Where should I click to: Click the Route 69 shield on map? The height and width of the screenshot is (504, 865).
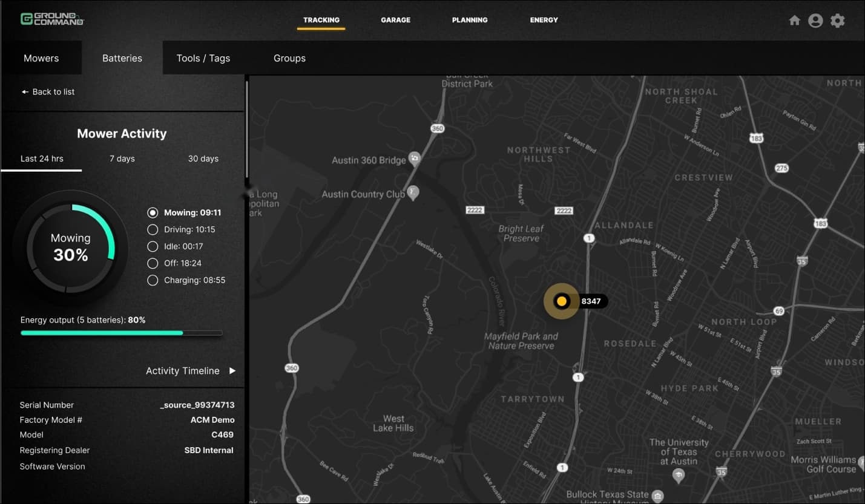779,311
